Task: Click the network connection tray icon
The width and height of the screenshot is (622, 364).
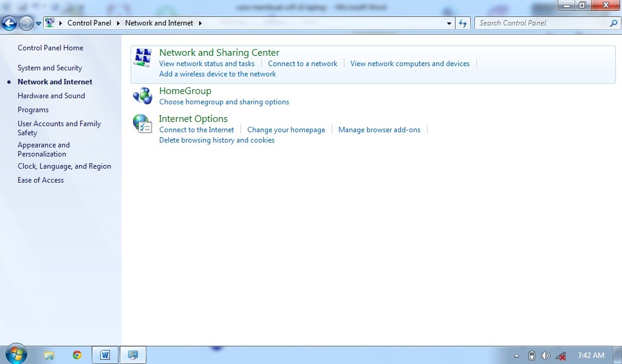Action: tap(561, 356)
